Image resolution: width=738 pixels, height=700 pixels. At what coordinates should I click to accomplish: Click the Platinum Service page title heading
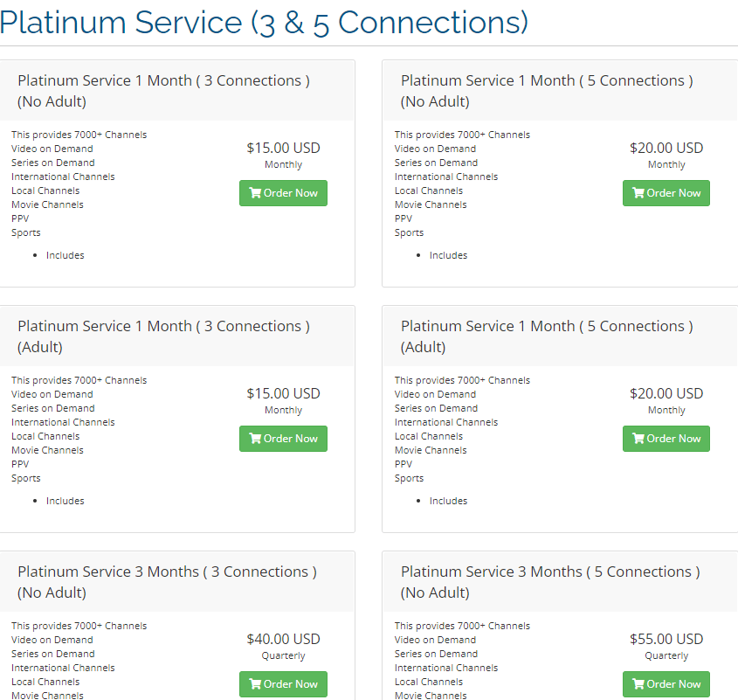264,23
